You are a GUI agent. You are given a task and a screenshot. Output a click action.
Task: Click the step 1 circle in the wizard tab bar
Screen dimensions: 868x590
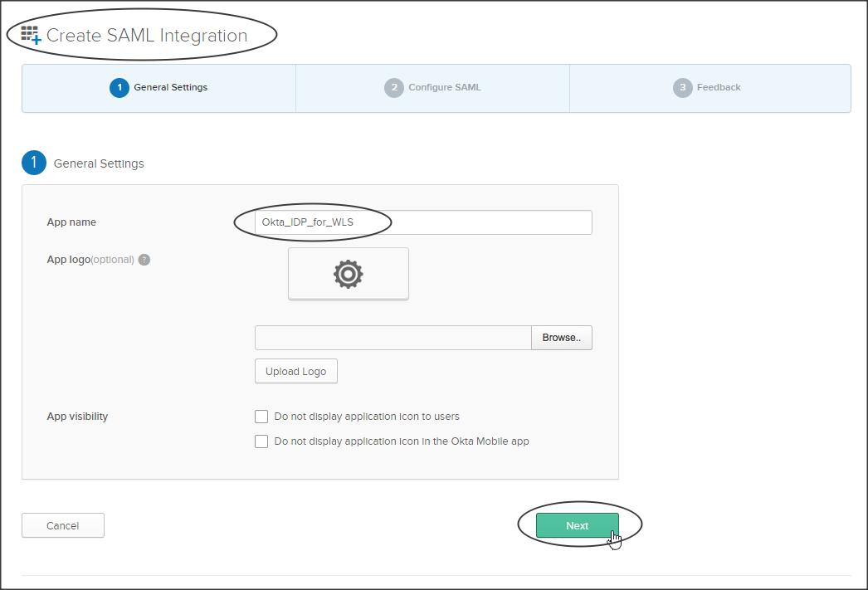(119, 87)
